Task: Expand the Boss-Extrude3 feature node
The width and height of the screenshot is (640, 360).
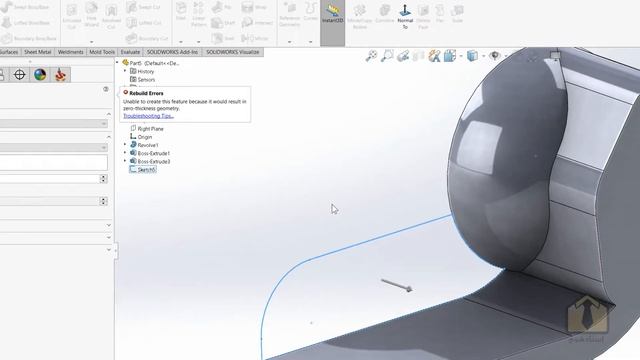Action: coord(125,161)
